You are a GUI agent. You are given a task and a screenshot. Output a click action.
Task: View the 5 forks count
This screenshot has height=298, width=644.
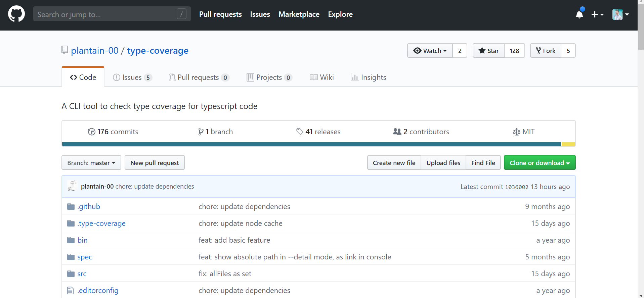pos(568,51)
